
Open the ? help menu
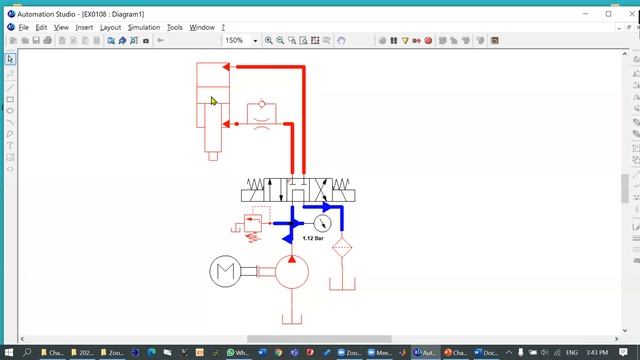tap(223, 27)
